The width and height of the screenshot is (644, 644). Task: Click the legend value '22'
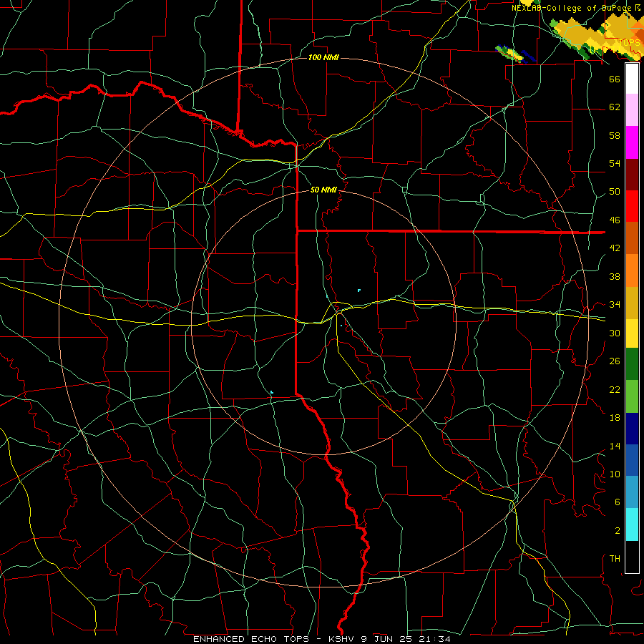pyautogui.click(x=615, y=389)
